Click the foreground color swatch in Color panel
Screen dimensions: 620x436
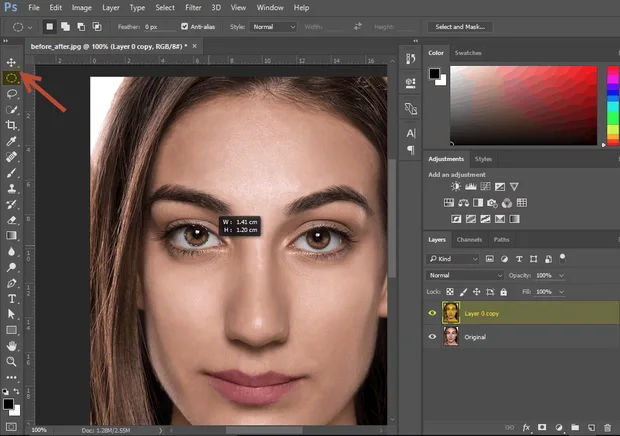tap(434, 74)
